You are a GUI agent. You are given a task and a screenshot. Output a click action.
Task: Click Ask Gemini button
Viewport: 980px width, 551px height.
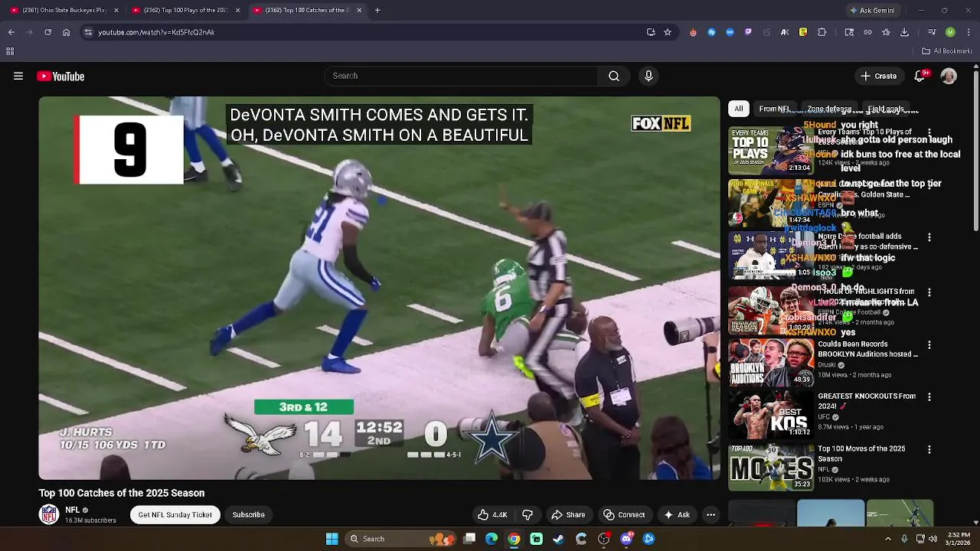click(x=871, y=10)
